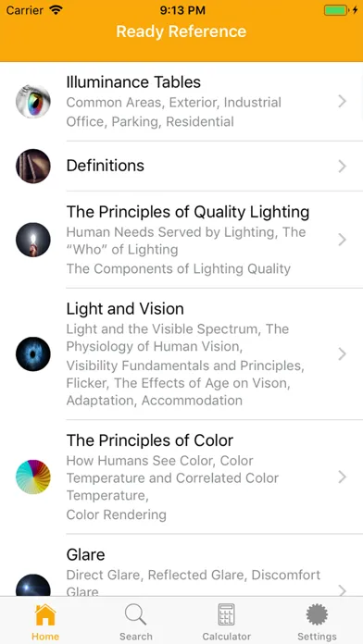The image size is (363, 644).
Task: Tap the Definitions round thumbnail icon
Action: [33, 166]
